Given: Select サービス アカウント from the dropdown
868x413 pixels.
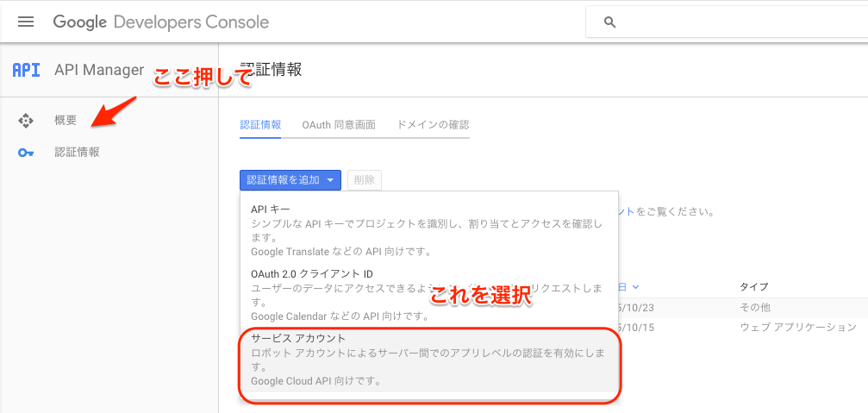Looking at the screenshot, I should [428, 360].
